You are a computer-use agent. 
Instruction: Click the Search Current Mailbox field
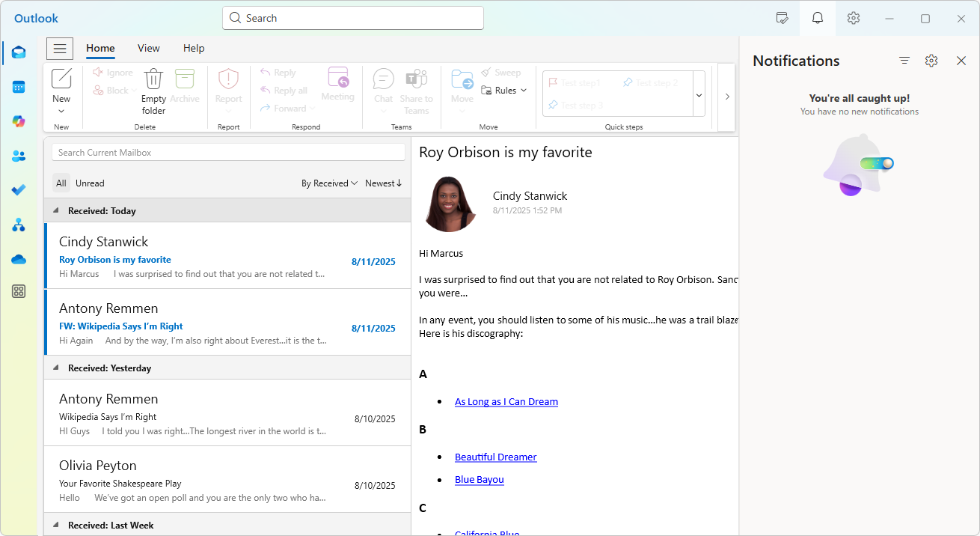point(228,153)
